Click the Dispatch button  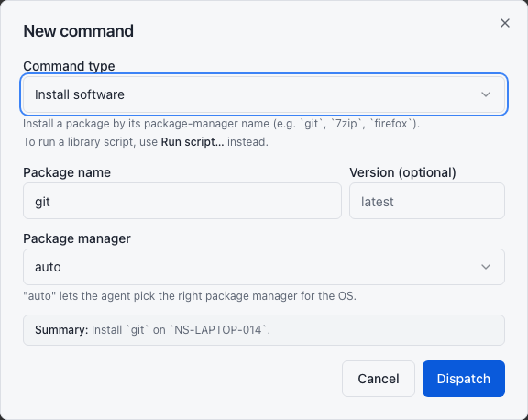click(464, 379)
